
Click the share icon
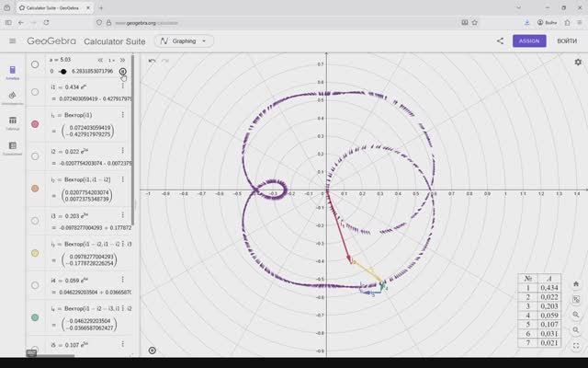(500, 40)
